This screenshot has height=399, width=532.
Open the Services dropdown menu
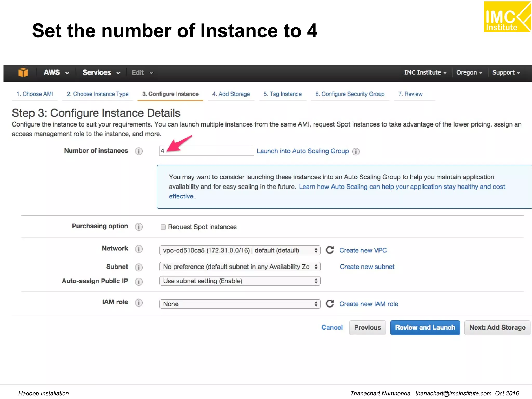point(101,72)
